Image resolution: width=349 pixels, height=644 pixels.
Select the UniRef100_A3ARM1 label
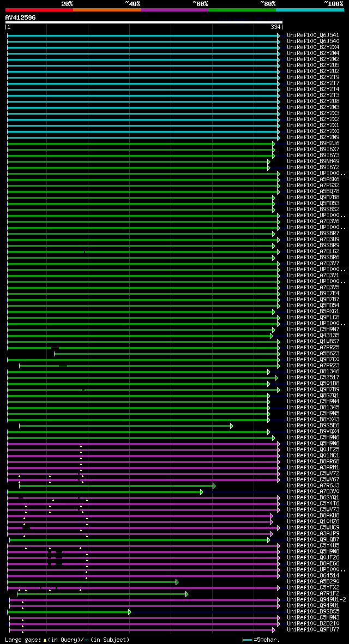(313, 467)
